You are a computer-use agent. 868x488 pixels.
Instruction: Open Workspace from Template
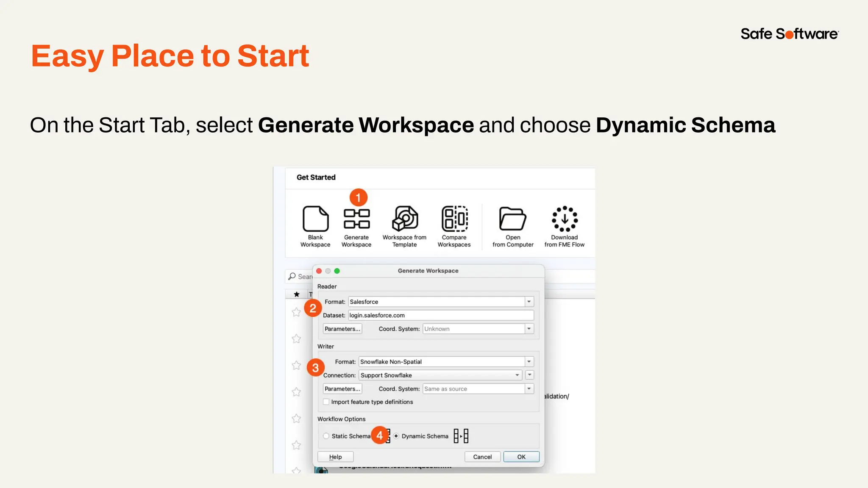click(x=404, y=226)
